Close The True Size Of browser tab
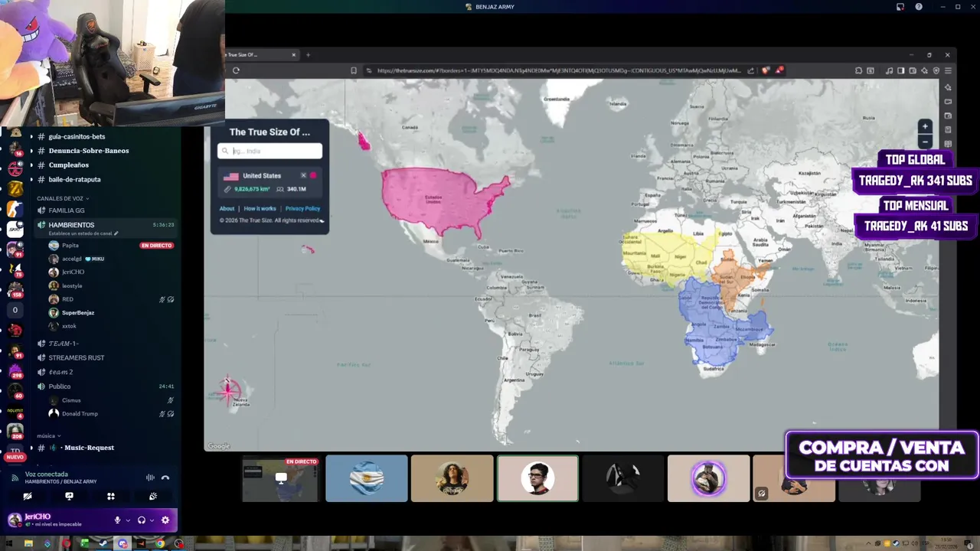980x551 pixels. pos(293,54)
